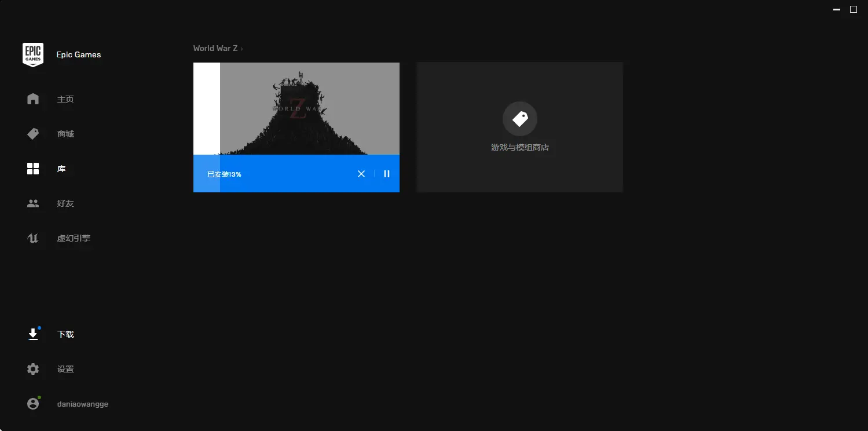This screenshot has height=431, width=868.
Task: Expand the breadcrumb chevron after World War Z
Action: [241, 49]
